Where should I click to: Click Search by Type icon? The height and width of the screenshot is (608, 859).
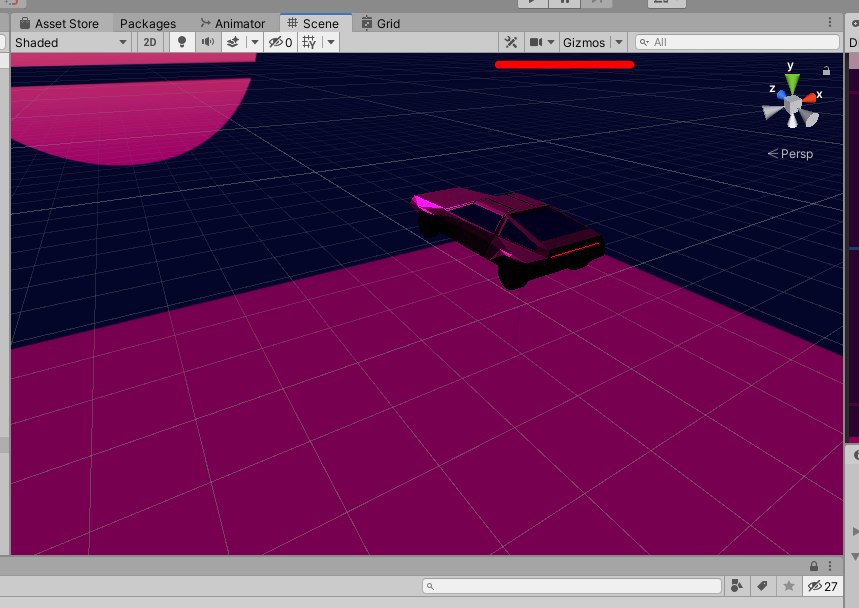[x=737, y=586]
